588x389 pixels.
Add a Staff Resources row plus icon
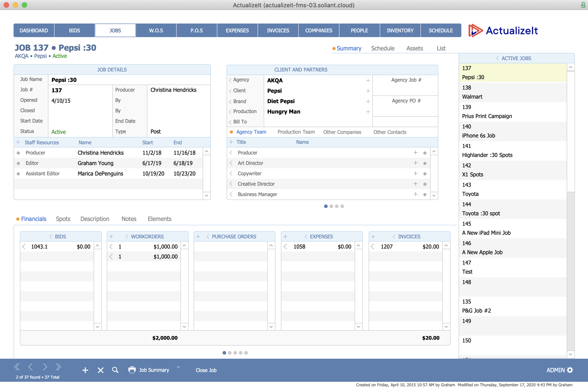point(18,142)
